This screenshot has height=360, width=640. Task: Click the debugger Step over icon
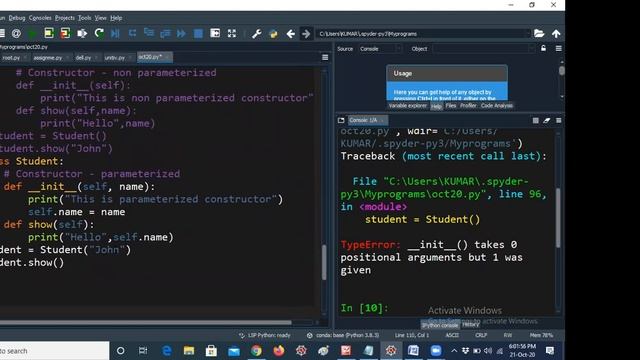coord(132,33)
